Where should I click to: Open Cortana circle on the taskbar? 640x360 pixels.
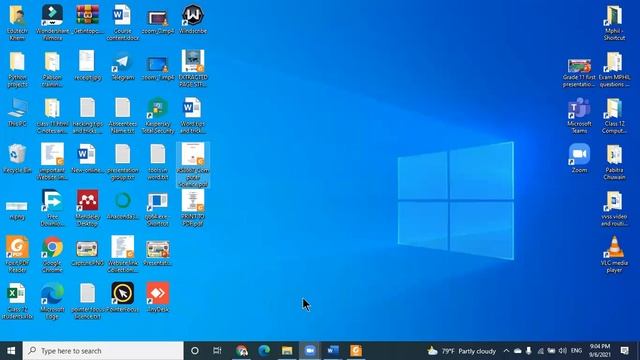195,351
